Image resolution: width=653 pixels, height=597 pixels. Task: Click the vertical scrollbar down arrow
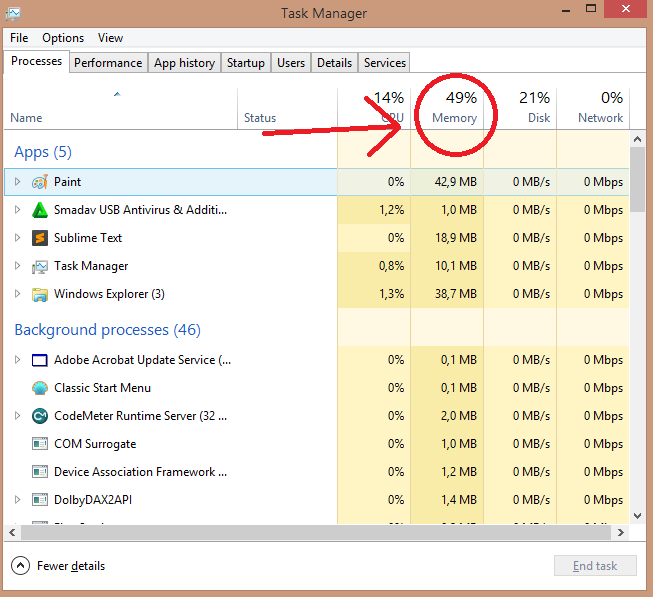tap(637, 516)
